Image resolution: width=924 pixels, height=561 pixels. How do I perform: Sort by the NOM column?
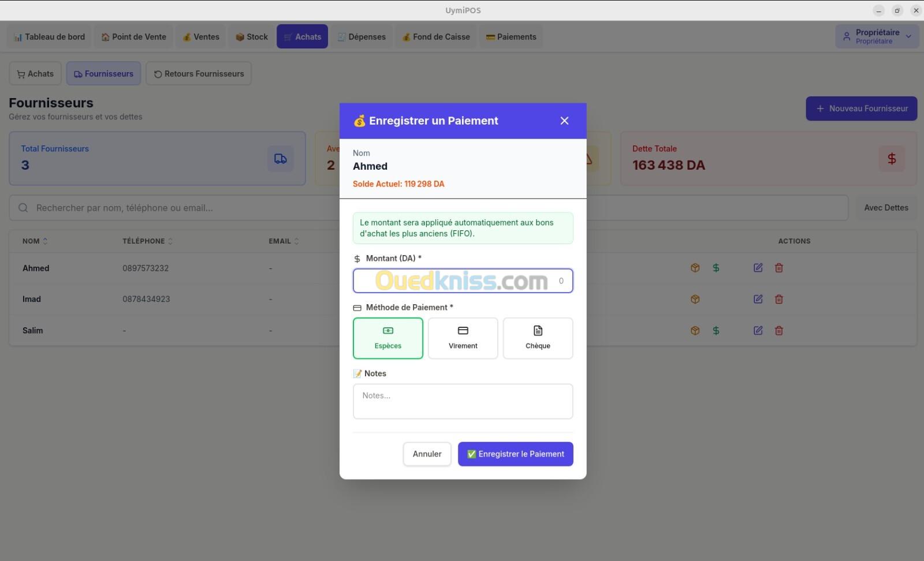tap(35, 241)
